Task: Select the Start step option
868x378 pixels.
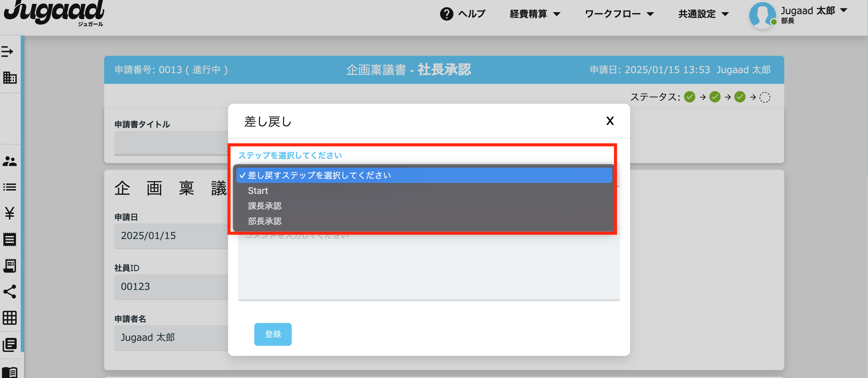Action: 424,191
